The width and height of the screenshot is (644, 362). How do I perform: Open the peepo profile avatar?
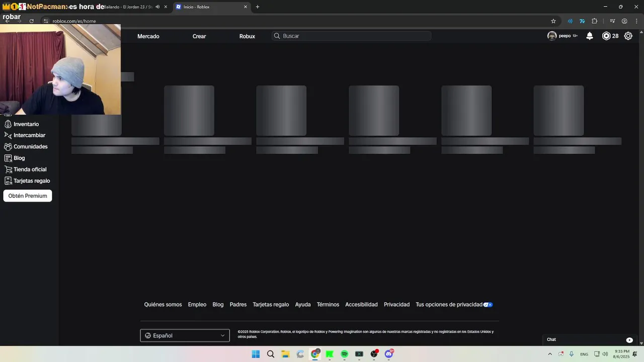tap(552, 36)
